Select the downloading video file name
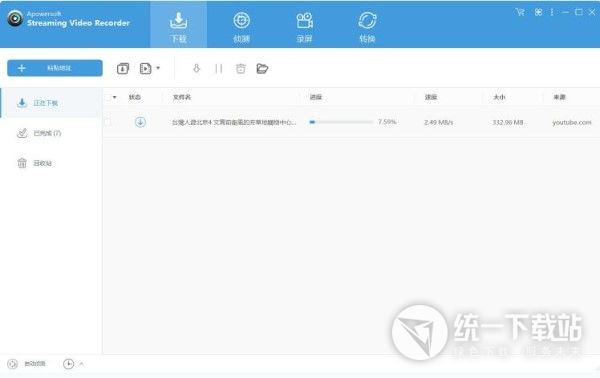600x378 pixels. point(234,122)
